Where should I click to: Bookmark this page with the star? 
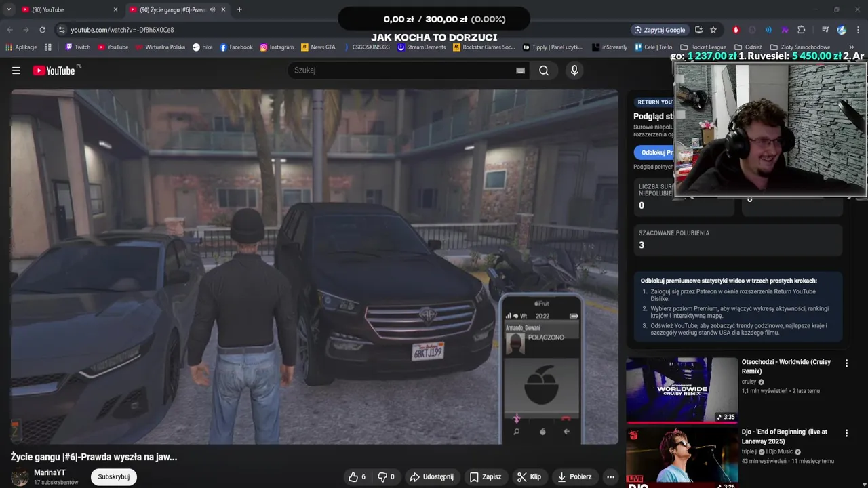pyautogui.click(x=713, y=30)
